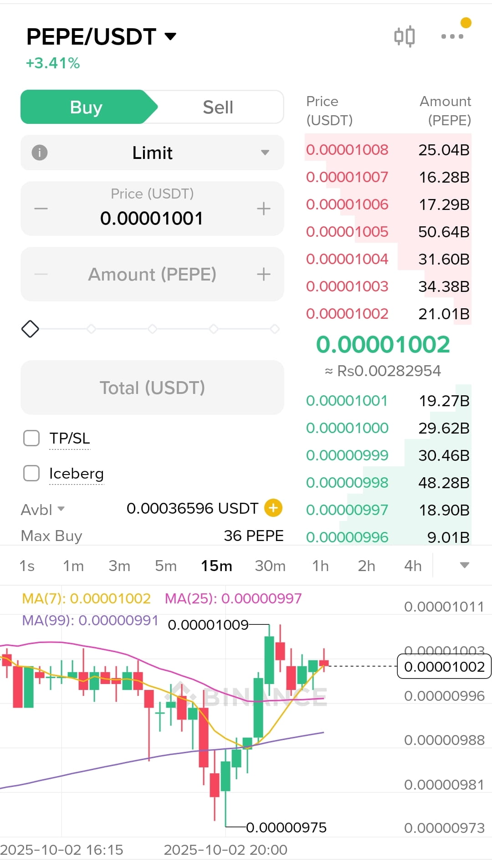The image size is (492, 868).
Task: Select ask price 0.00001004
Action: point(347,259)
